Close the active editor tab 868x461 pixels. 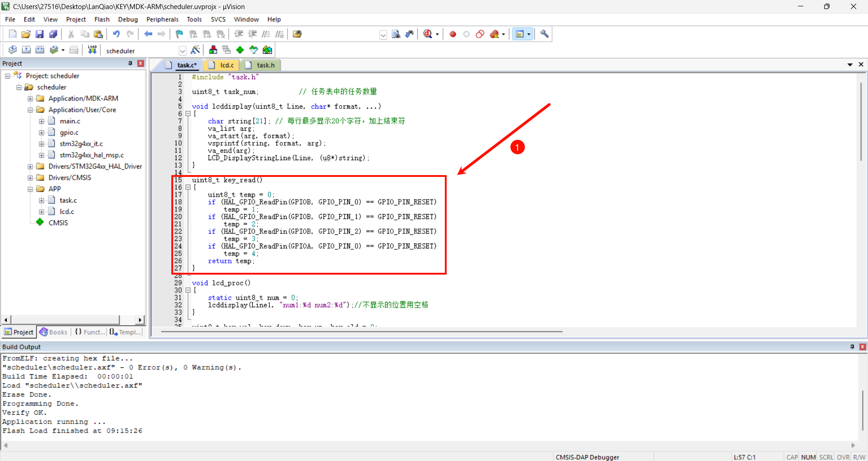tap(861, 65)
